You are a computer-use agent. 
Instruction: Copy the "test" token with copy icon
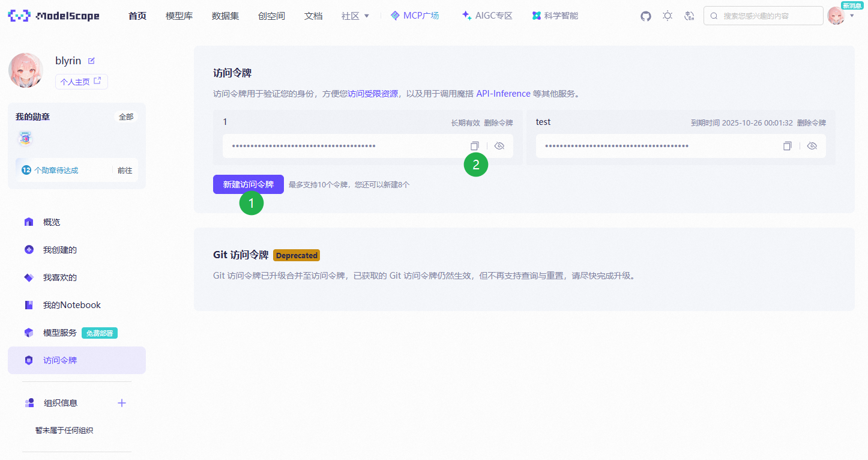[x=787, y=145]
